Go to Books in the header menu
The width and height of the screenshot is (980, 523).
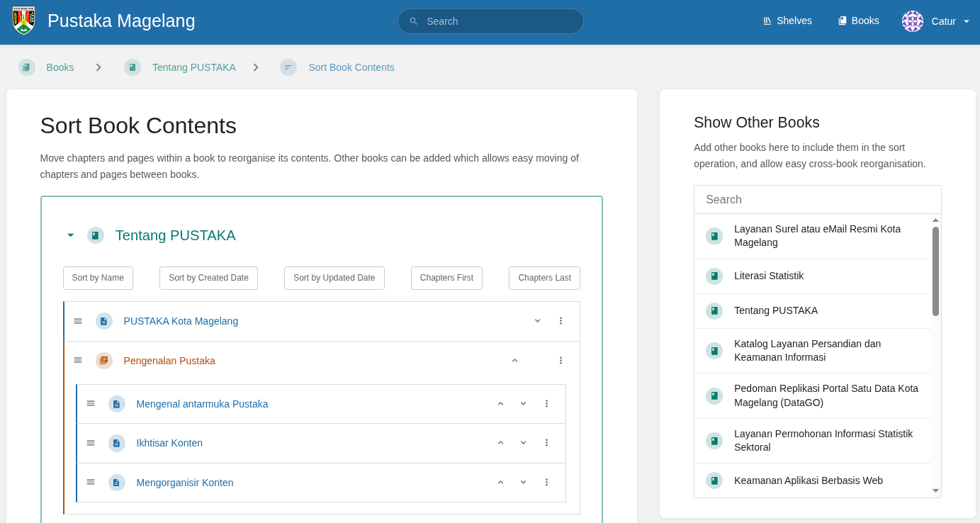pos(858,21)
